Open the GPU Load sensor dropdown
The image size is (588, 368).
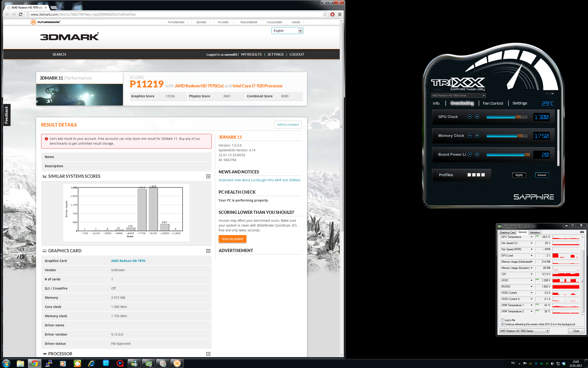point(531,256)
